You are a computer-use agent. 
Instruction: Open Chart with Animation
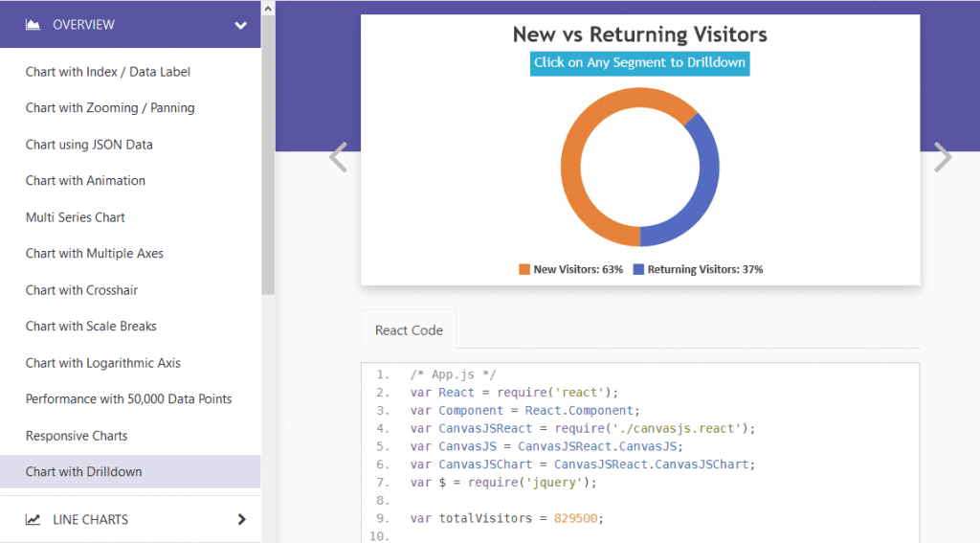85,181
